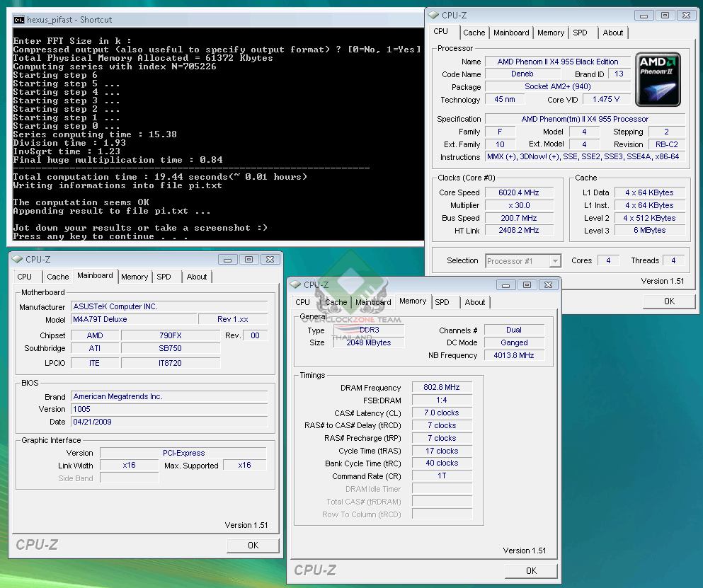The width and height of the screenshot is (703, 588).
Task: Select the Mainboard tab in the motherboard window
Action: pyautogui.click(x=95, y=276)
